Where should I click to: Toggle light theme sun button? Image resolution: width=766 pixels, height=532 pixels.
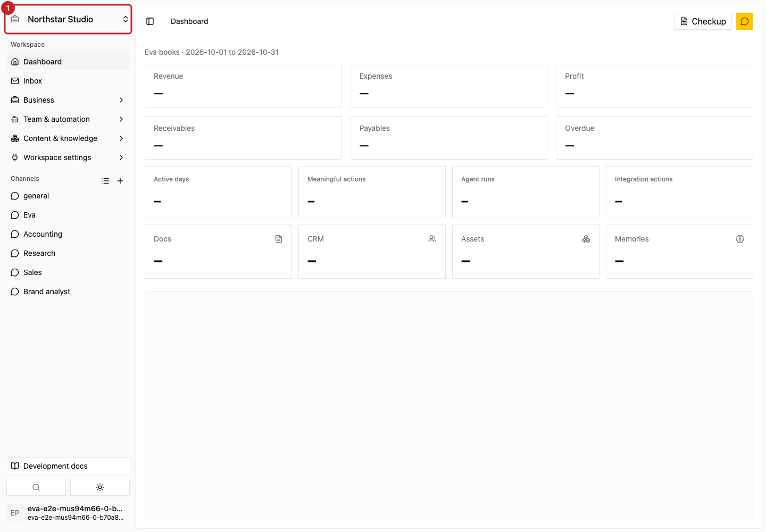pyautogui.click(x=100, y=487)
